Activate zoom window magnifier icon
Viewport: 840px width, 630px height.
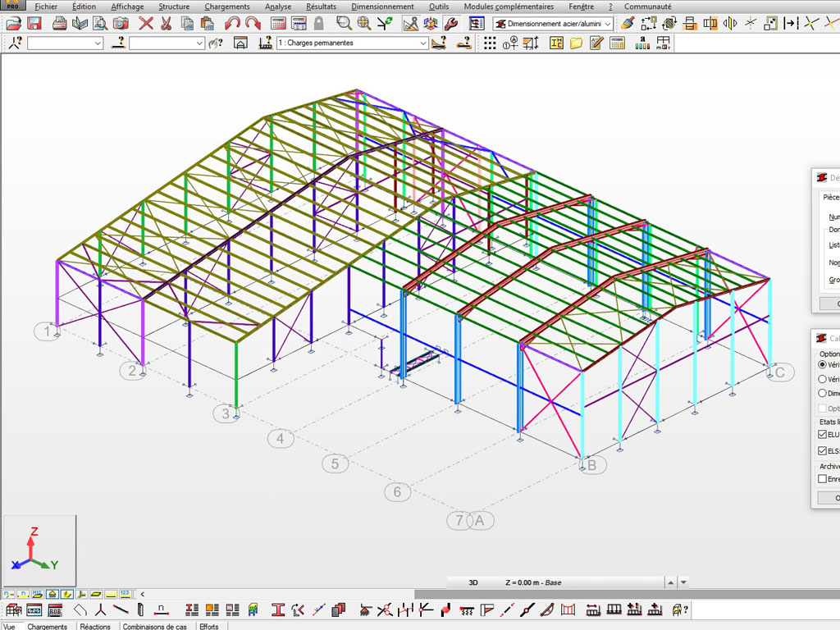pos(344,23)
